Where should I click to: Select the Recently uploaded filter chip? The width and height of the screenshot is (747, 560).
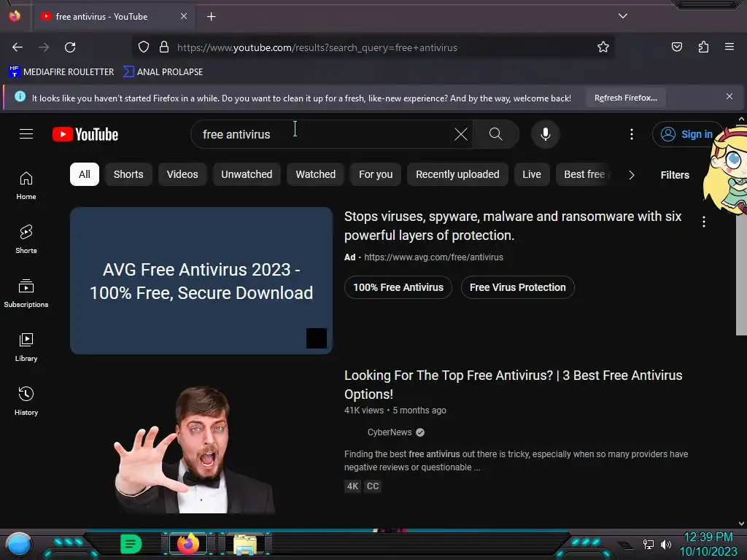pyautogui.click(x=457, y=174)
